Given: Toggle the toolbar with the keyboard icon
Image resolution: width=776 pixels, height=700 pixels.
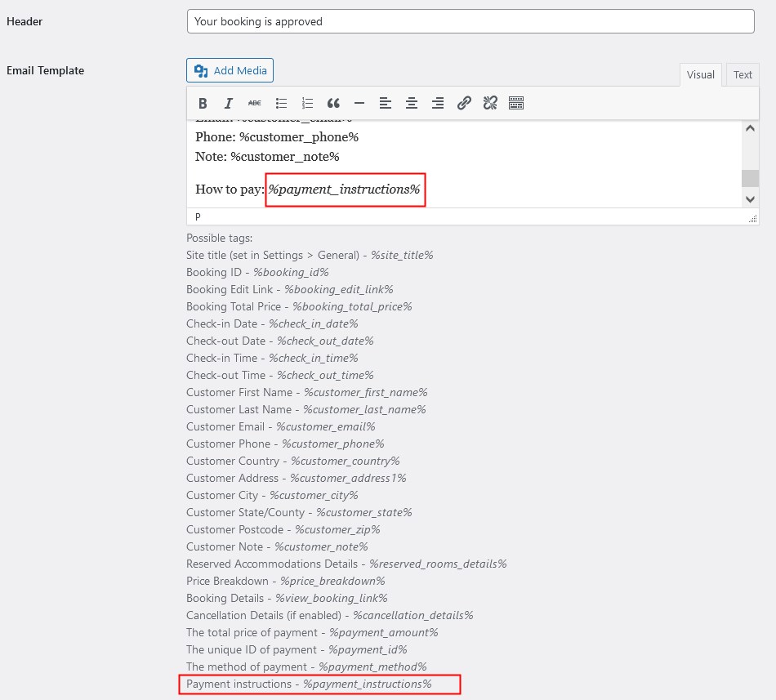Looking at the screenshot, I should click(x=516, y=104).
